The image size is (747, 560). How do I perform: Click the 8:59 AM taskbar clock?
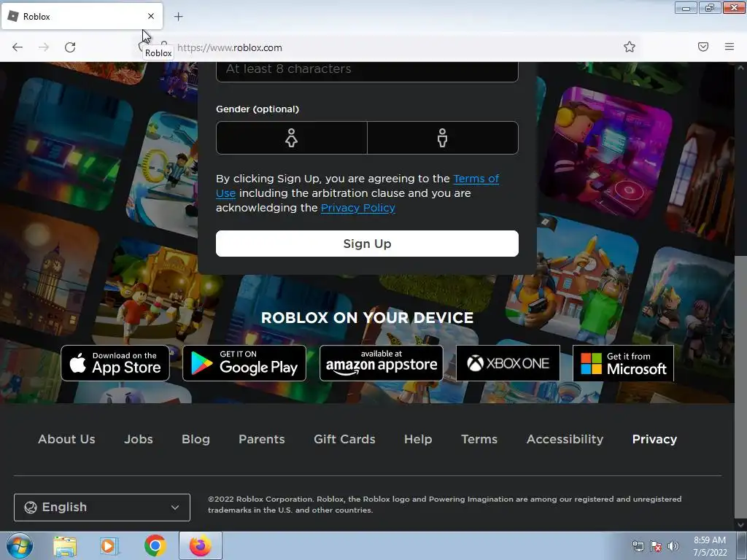(710, 545)
